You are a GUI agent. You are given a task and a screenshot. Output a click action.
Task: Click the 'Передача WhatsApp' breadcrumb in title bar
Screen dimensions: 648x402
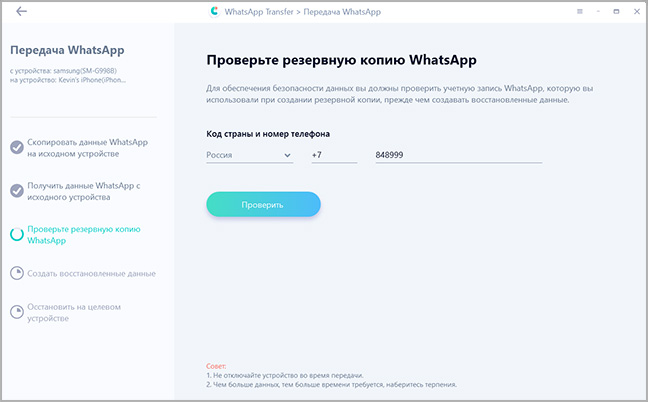pyautogui.click(x=342, y=12)
